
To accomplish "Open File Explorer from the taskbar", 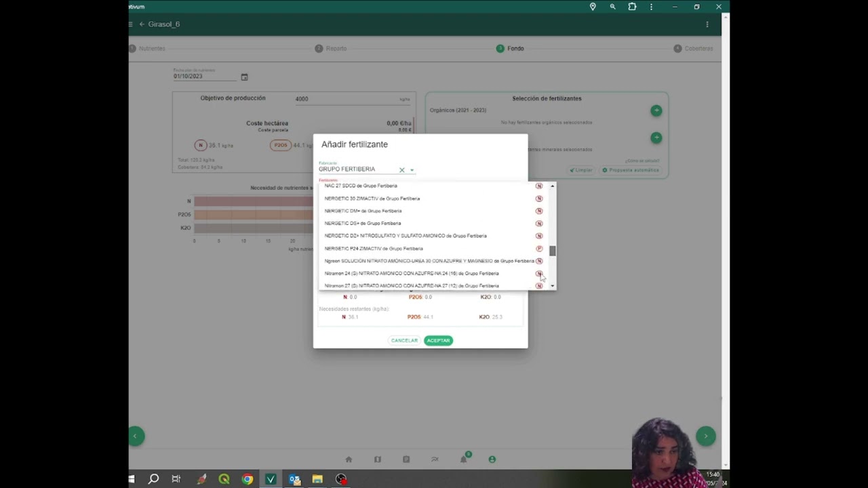I will tap(317, 479).
